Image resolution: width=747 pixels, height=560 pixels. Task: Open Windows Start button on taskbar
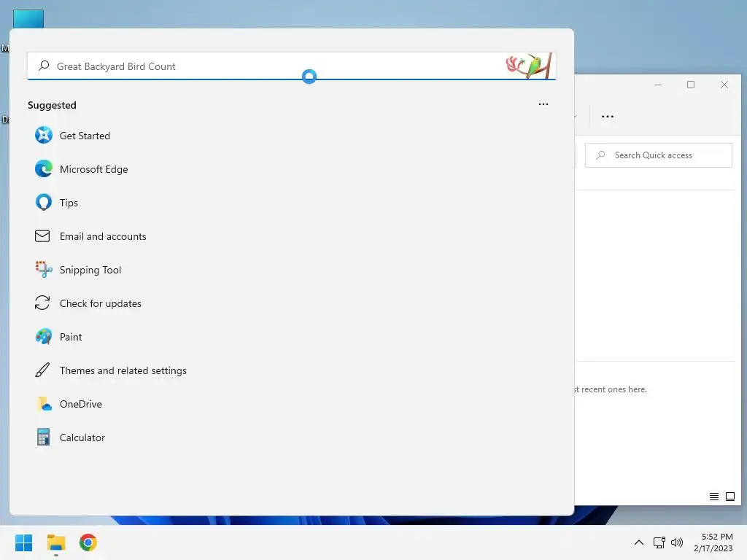point(23,542)
